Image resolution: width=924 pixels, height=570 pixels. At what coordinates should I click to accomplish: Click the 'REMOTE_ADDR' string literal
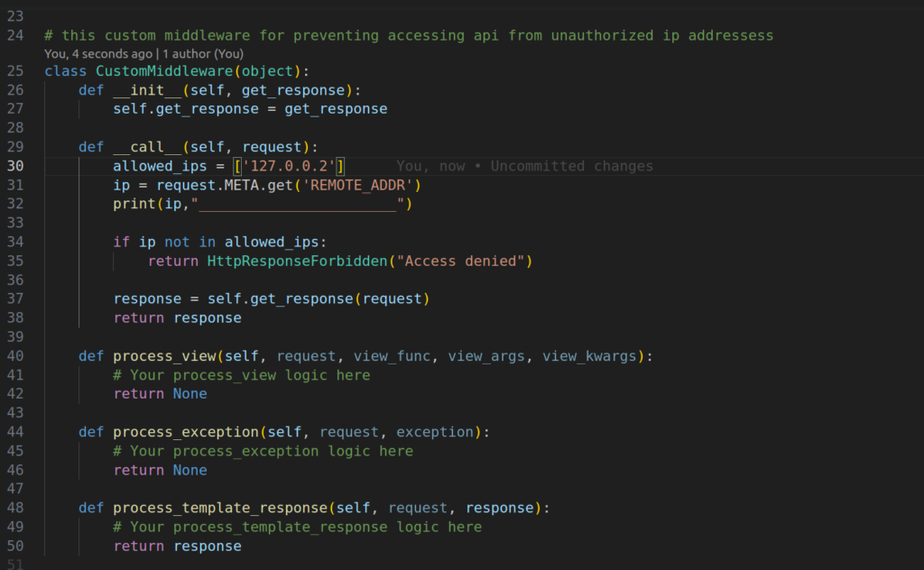(361, 185)
